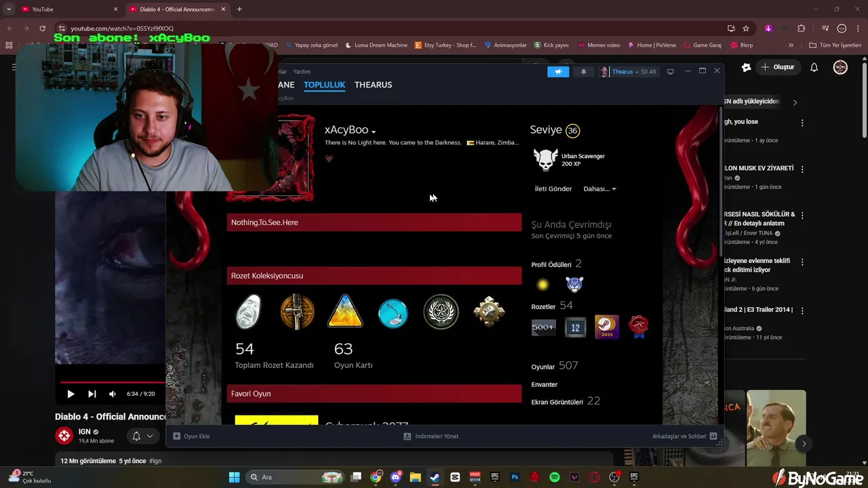Image resolution: width=868 pixels, height=488 pixels.
Task: Bookmark this page with the star icon
Action: click(746, 28)
